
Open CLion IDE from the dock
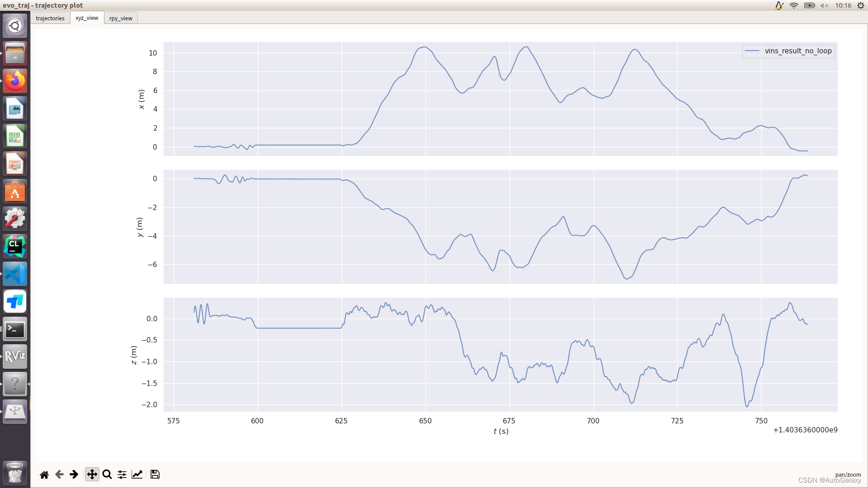[x=15, y=247]
